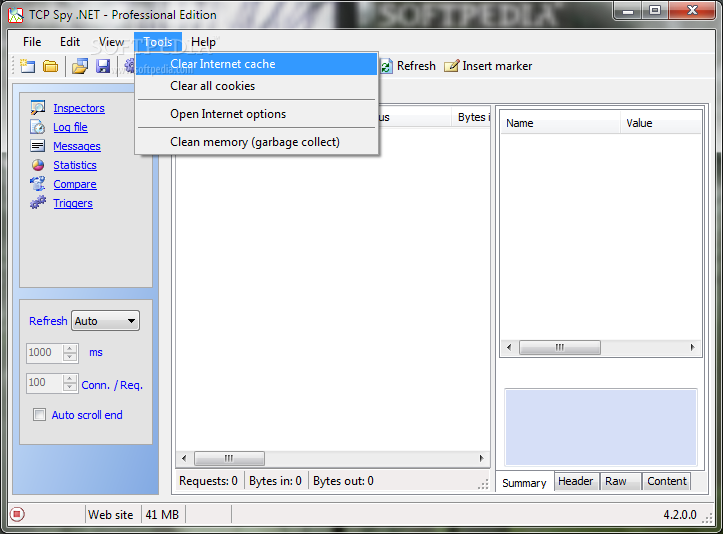This screenshot has width=723, height=534.
Task: Click Name/Value panel scroll left arrow
Action: 509,347
